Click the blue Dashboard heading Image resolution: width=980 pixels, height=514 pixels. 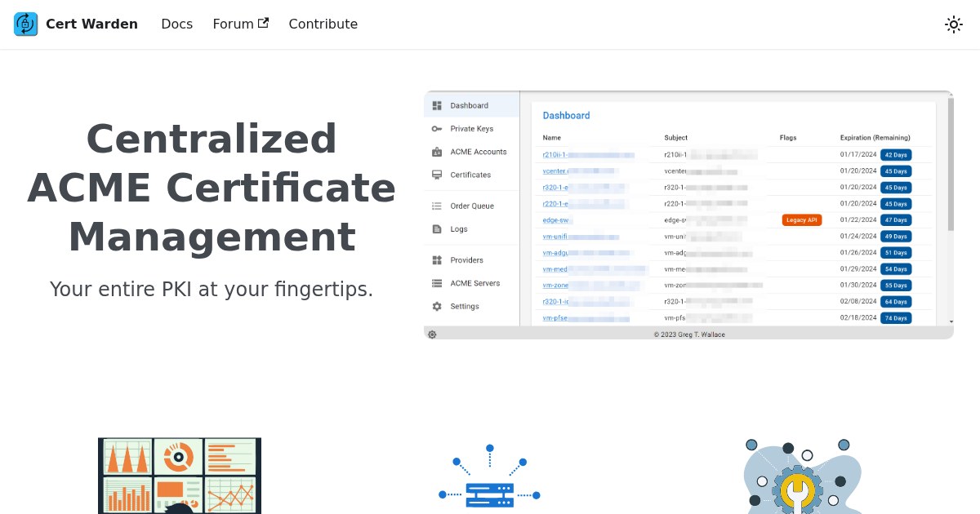[566, 116]
